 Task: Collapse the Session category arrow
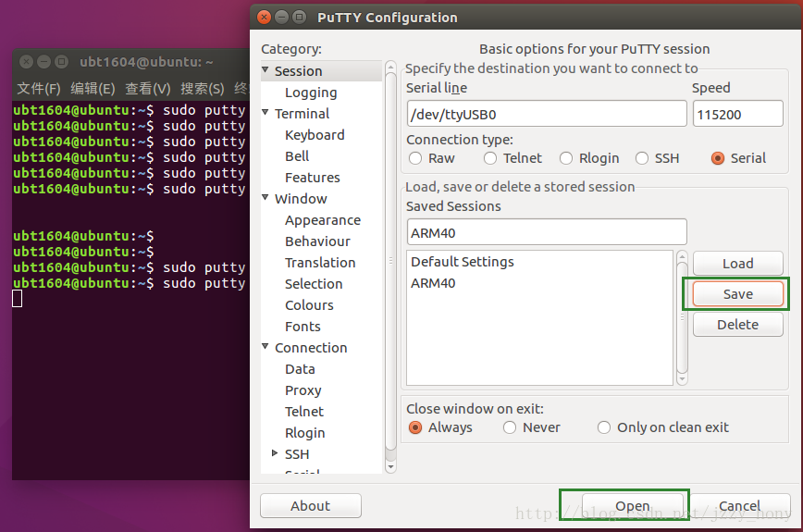coord(266,69)
